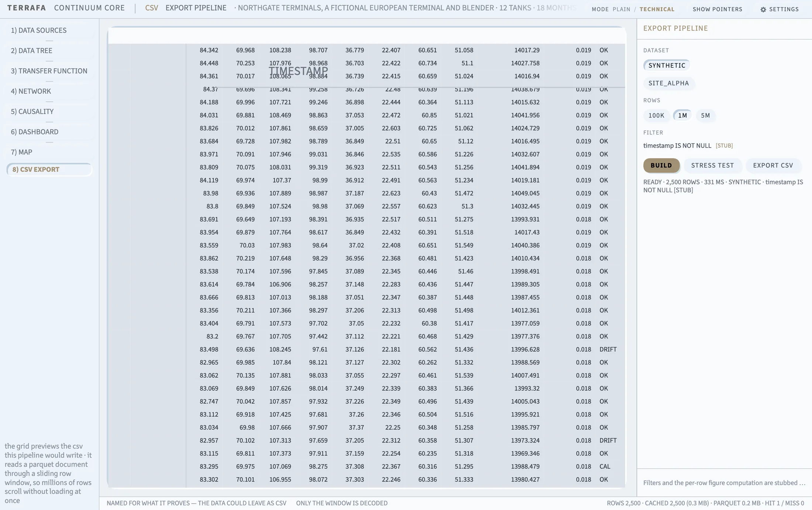
Task: Click Filters and per-row figure note
Action: pos(724,483)
